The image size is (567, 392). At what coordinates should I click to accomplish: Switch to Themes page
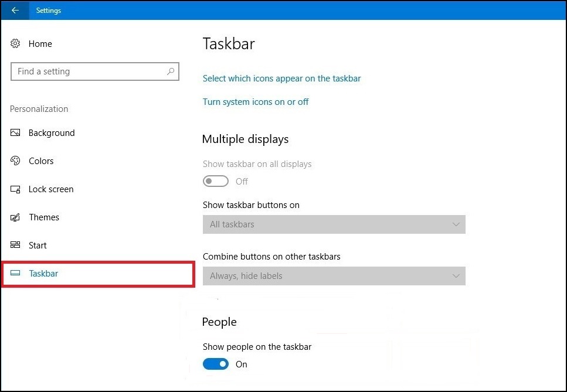(44, 217)
